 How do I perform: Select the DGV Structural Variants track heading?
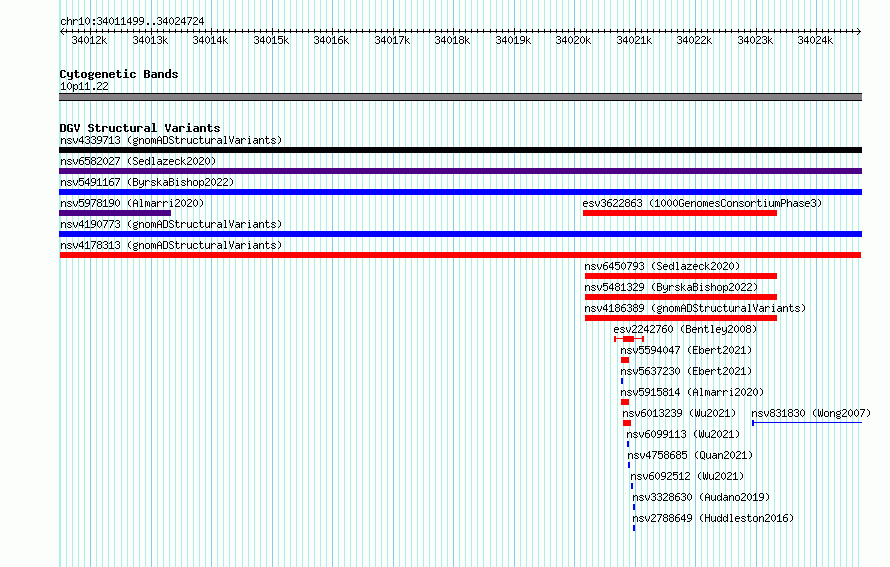click(x=140, y=128)
